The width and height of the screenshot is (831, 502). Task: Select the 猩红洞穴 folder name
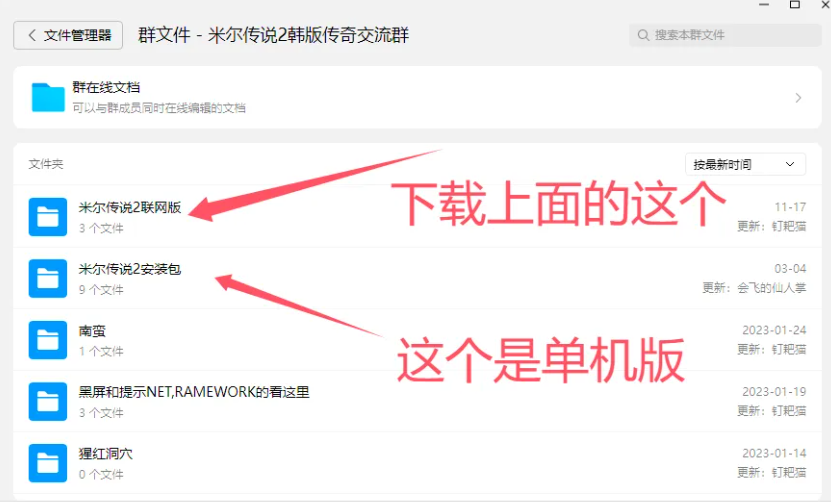tap(105, 454)
